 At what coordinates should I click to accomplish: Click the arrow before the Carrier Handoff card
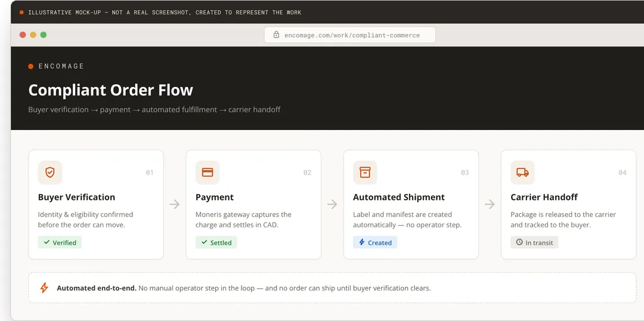pos(490,204)
